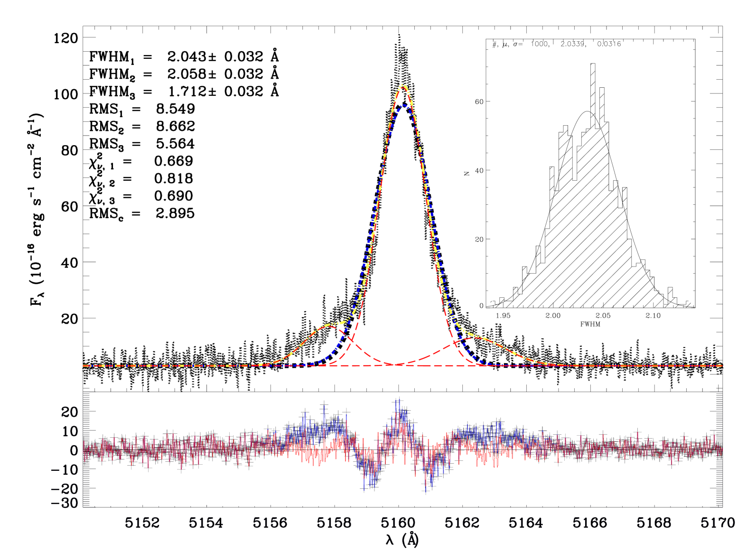Select the RMS₃ = 5.564 text
This screenshot has width=747, height=560.
click(142, 144)
